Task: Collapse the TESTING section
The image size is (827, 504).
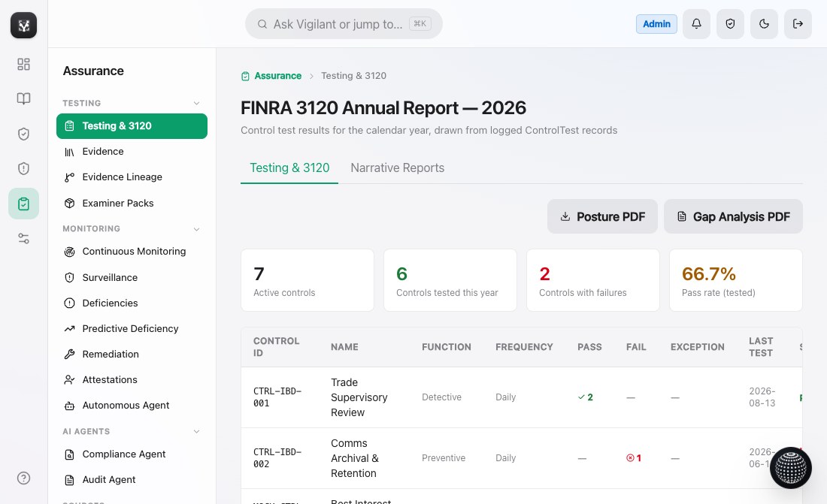Action: click(196, 103)
